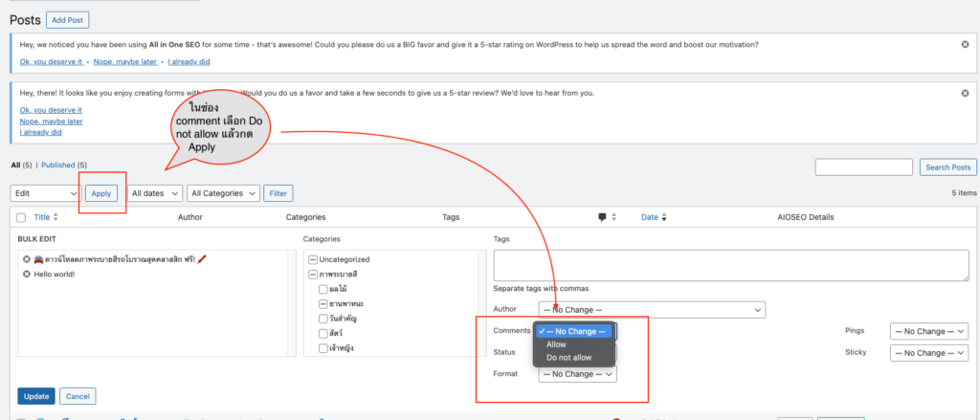Select 'Allow' option in Comments menu
This screenshot has width=980, height=420.
(x=556, y=344)
